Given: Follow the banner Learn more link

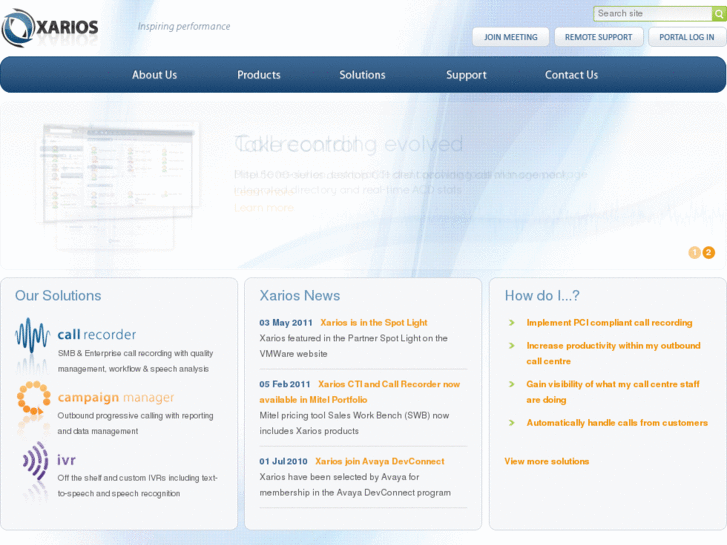Looking at the screenshot, I should tap(264, 208).
